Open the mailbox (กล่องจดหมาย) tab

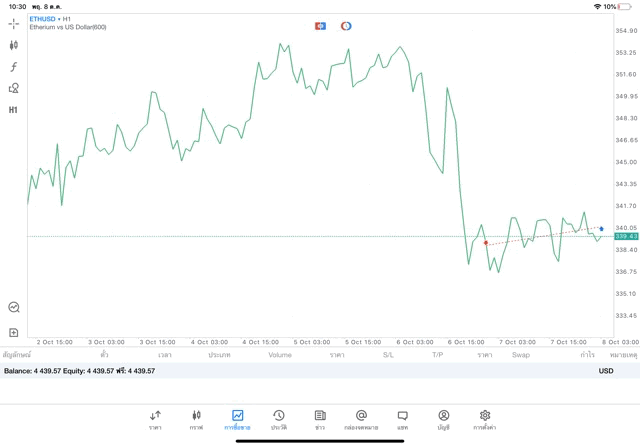tap(361, 419)
